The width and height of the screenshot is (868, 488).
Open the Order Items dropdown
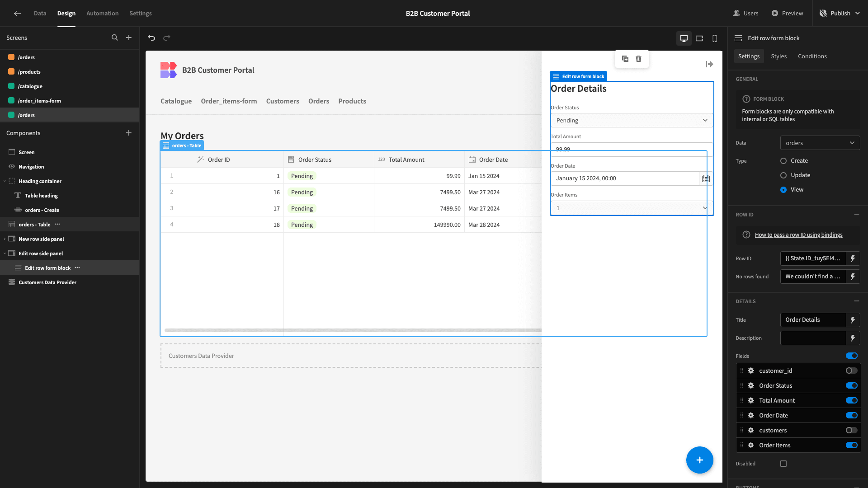coord(632,208)
